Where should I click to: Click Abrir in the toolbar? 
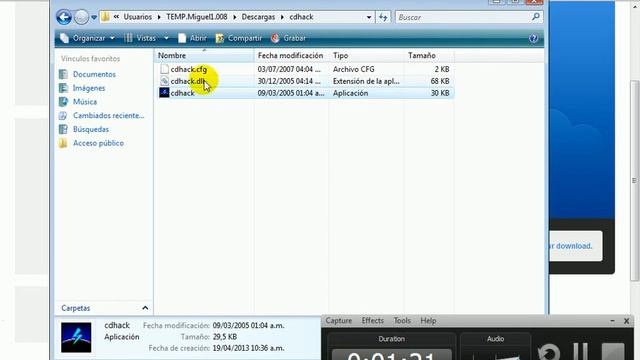(192, 38)
